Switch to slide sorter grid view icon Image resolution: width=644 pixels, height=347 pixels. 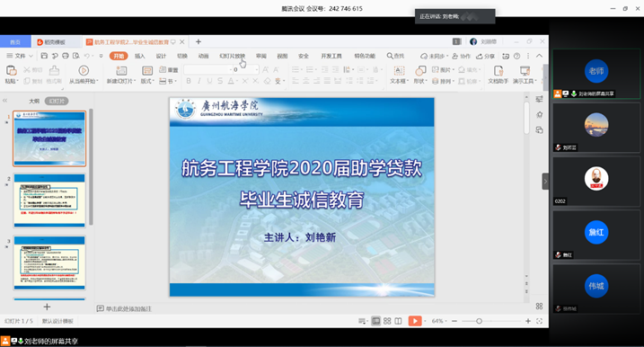tap(387, 321)
